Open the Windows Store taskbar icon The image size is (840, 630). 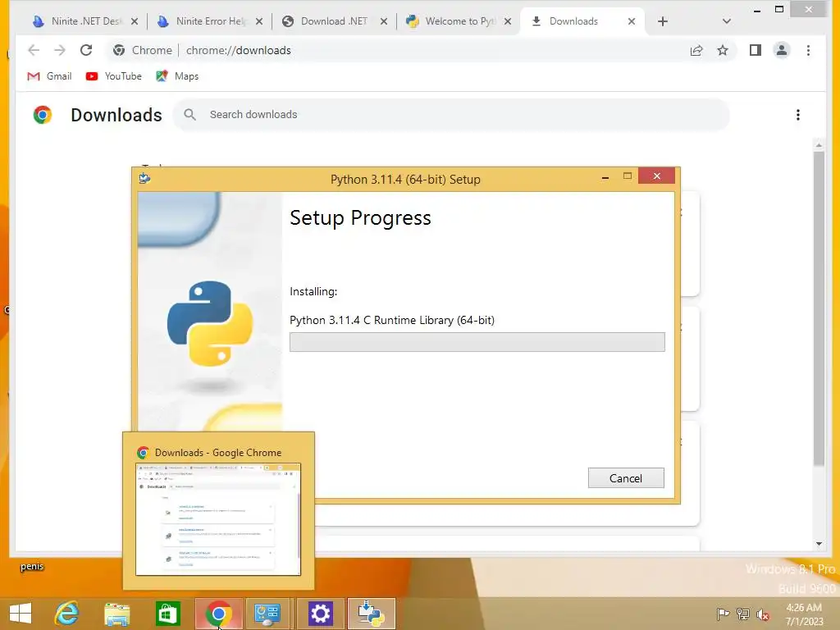tap(167, 614)
